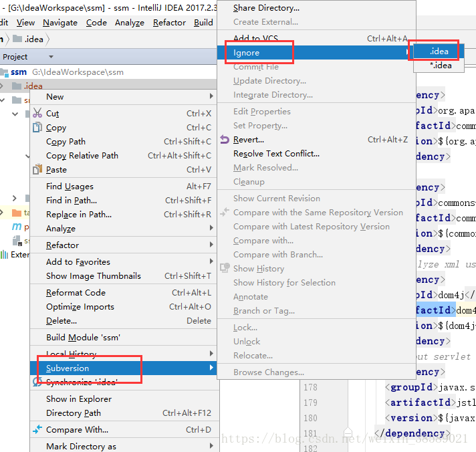The image size is (476, 452).
Task: Click line number 178 in editor gutter
Action: click(310, 387)
